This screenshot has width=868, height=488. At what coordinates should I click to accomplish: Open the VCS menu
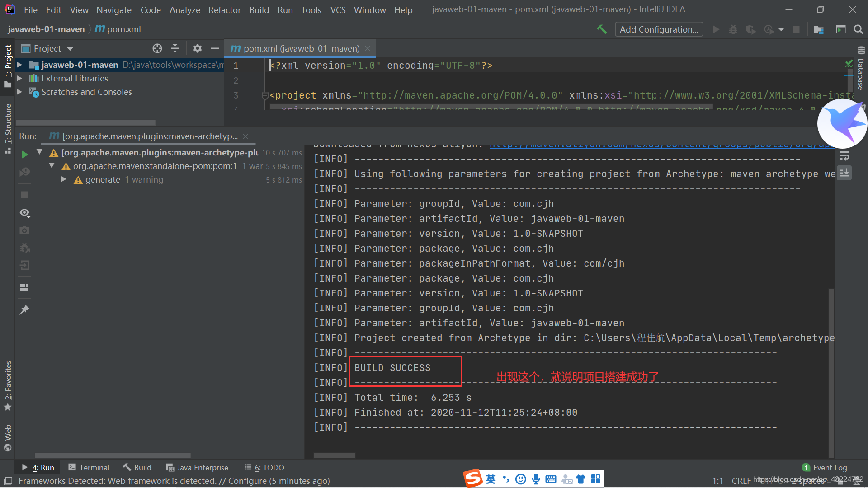tap(338, 9)
